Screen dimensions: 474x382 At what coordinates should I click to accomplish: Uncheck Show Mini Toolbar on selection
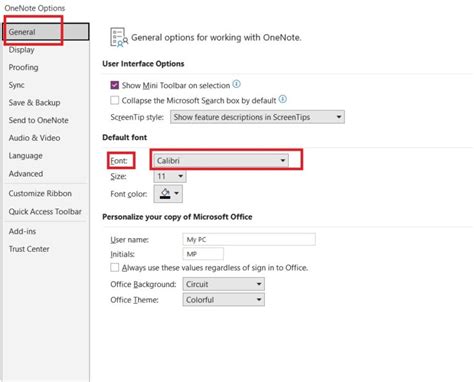coord(114,85)
